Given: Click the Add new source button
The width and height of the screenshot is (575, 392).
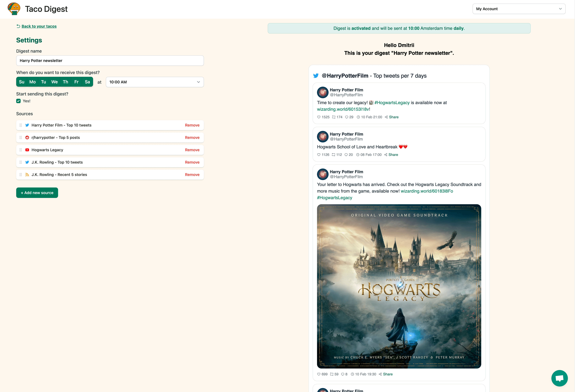Looking at the screenshot, I should pyautogui.click(x=37, y=193).
